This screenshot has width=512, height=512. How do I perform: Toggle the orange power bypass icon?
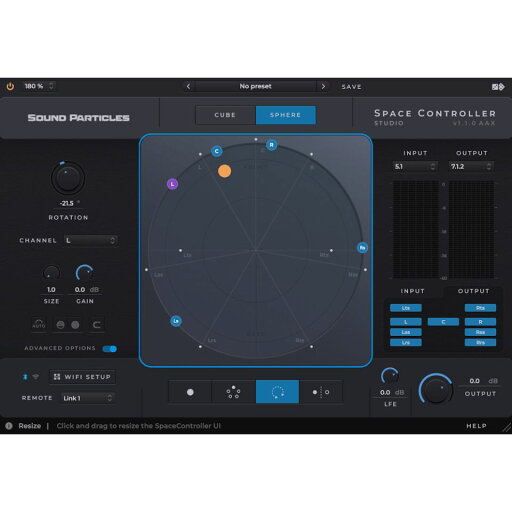pos(10,86)
